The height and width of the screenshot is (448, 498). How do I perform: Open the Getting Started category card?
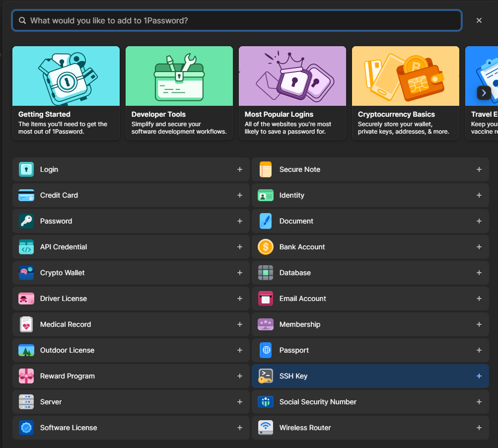click(66, 92)
